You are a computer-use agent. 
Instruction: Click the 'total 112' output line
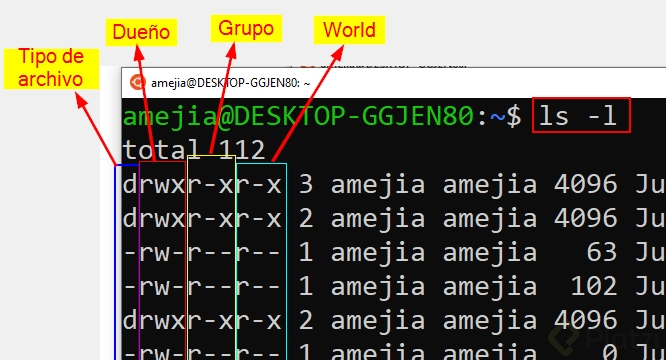(x=194, y=150)
